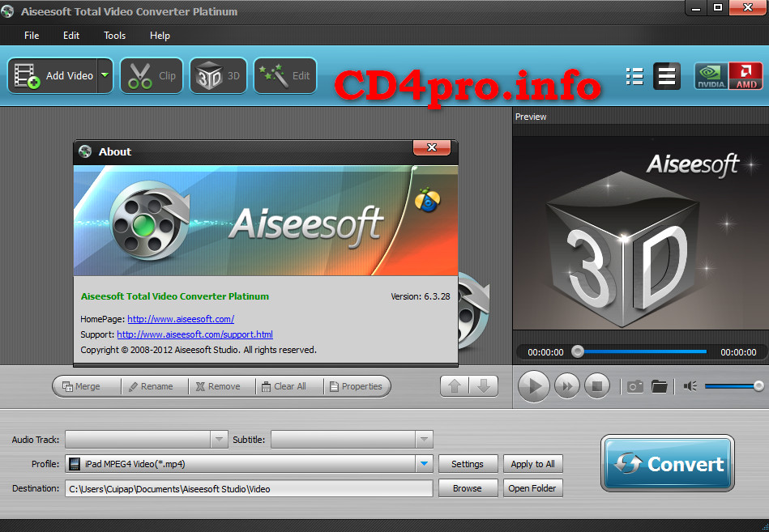Take a snapshot with camera icon
The width and height of the screenshot is (769, 532).
click(635, 387)
